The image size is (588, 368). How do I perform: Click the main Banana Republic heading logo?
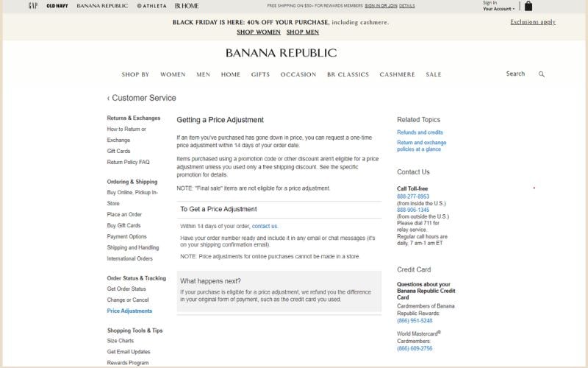coord(281,53)
